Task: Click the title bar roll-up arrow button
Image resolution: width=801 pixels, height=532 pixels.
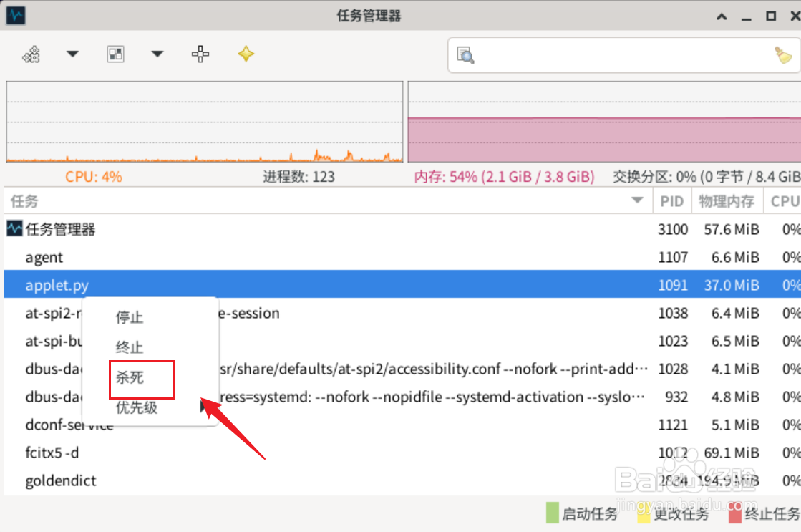Action: pos(722,16)
